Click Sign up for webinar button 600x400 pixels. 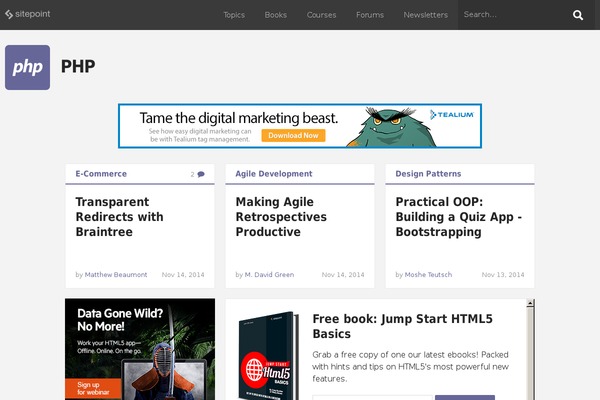(x=93, y=389)
